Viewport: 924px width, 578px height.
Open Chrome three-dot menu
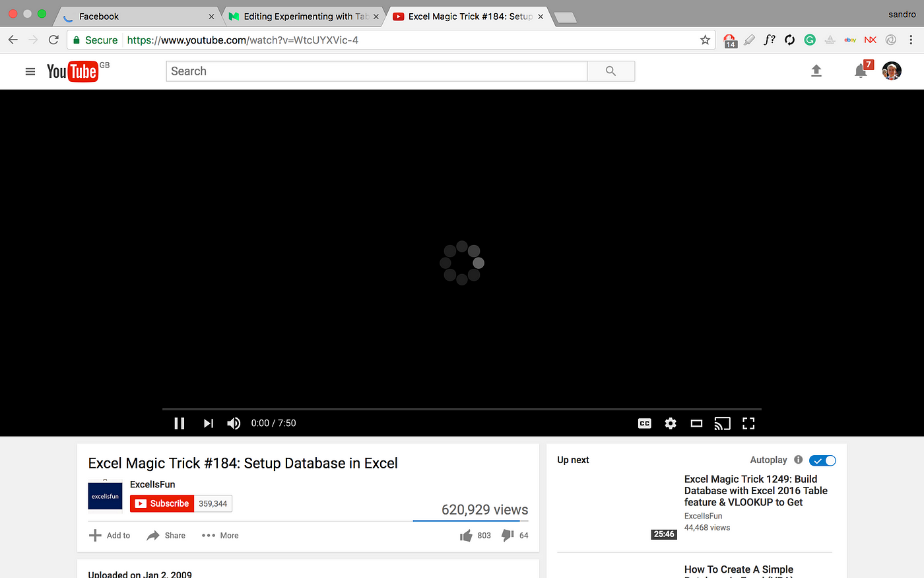click(x=911, y=40)
